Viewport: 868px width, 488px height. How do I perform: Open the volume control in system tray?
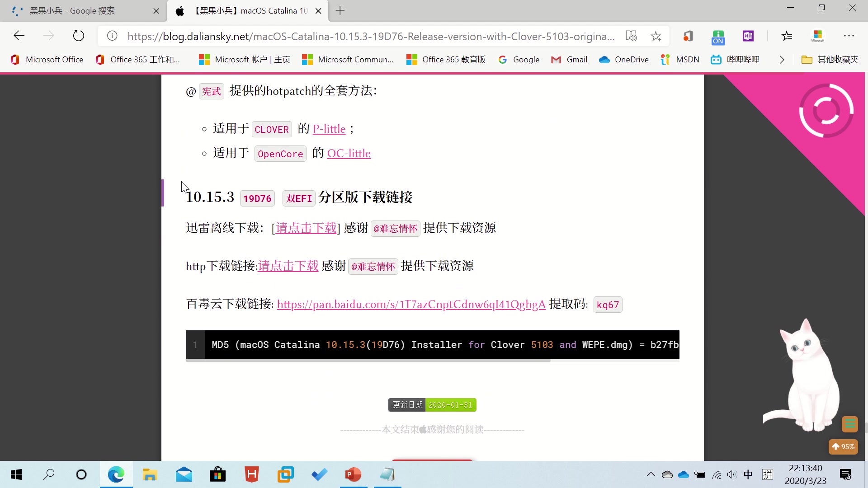click(732, 474)
